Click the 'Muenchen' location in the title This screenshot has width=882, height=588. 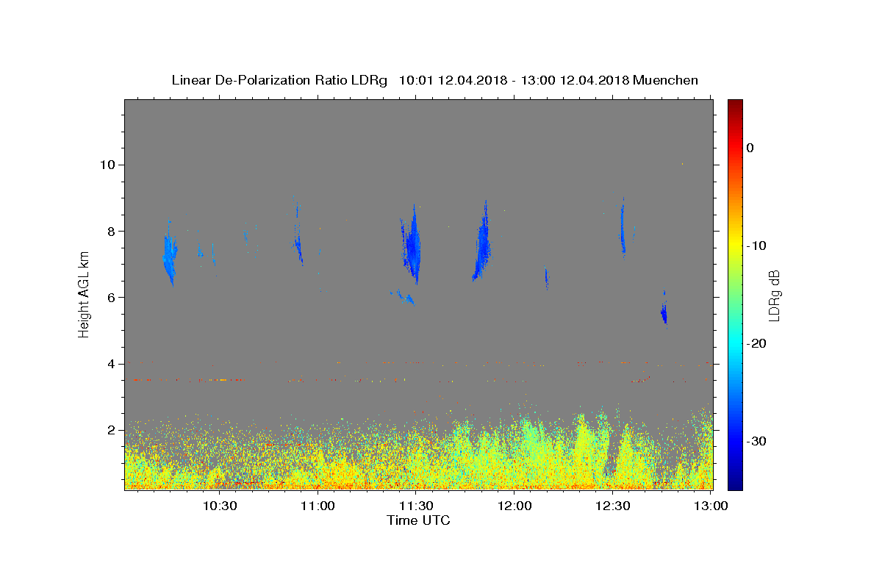coord(665,80)
